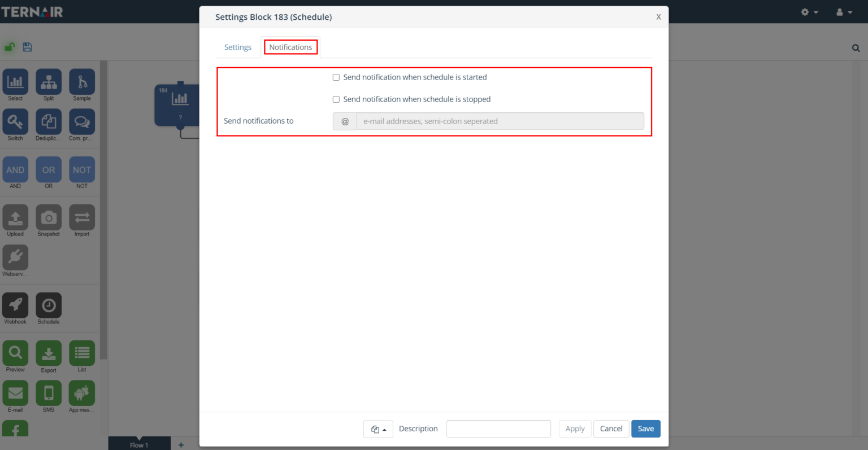This screenshot has height=450, width=868.
Task: Select block 184 on the flow canvas
Action: point(177,105)
